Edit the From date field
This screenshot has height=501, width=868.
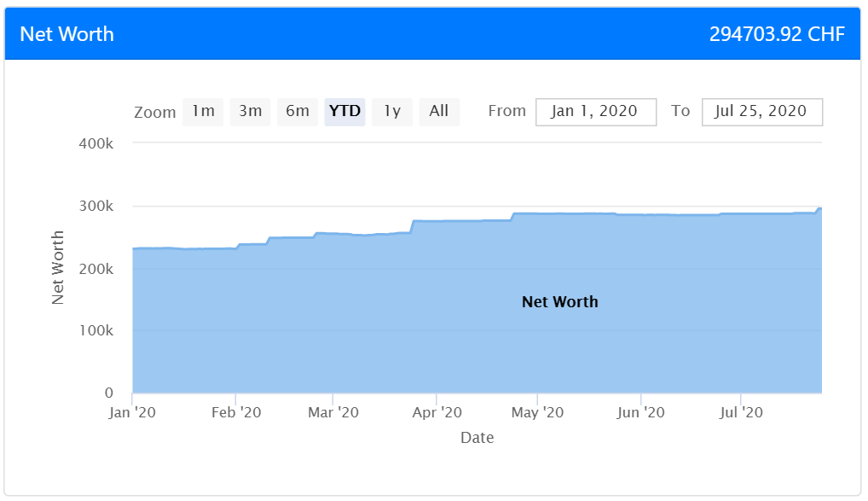[596, 112]
